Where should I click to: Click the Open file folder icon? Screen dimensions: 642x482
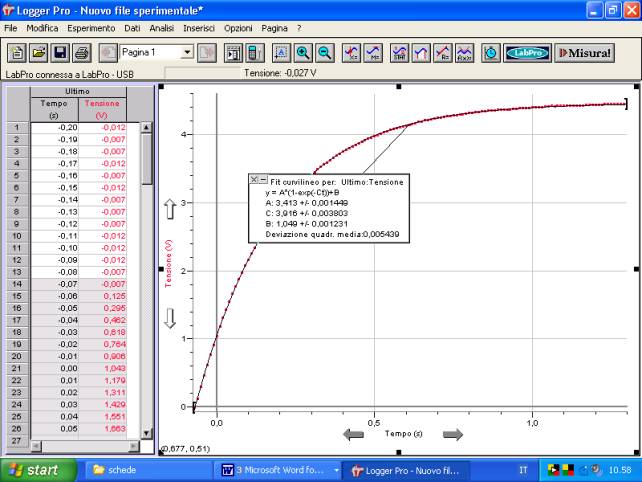click(x=38, y=53)
